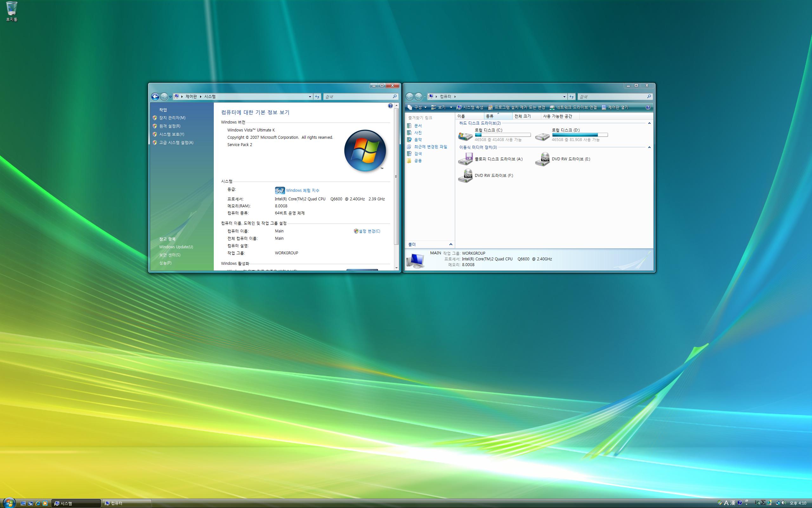This screenshot has height=508, width=812.
Task: Click Sigma tray icon
Action: [x=763, y=503]
